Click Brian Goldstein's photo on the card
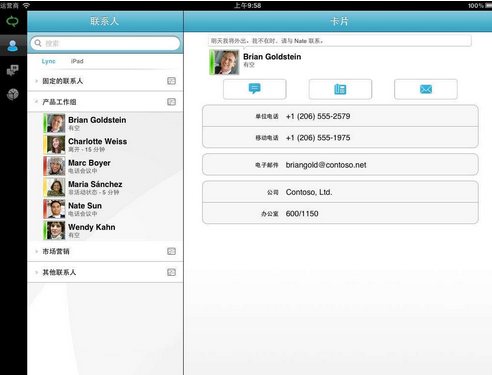 pos(226,62)
